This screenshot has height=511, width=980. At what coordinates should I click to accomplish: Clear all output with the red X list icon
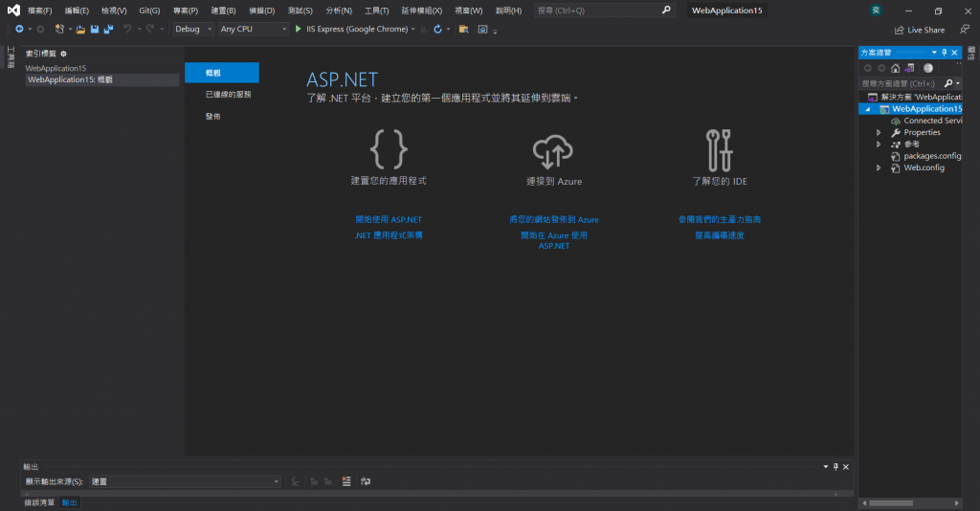[x=346, y=481]
